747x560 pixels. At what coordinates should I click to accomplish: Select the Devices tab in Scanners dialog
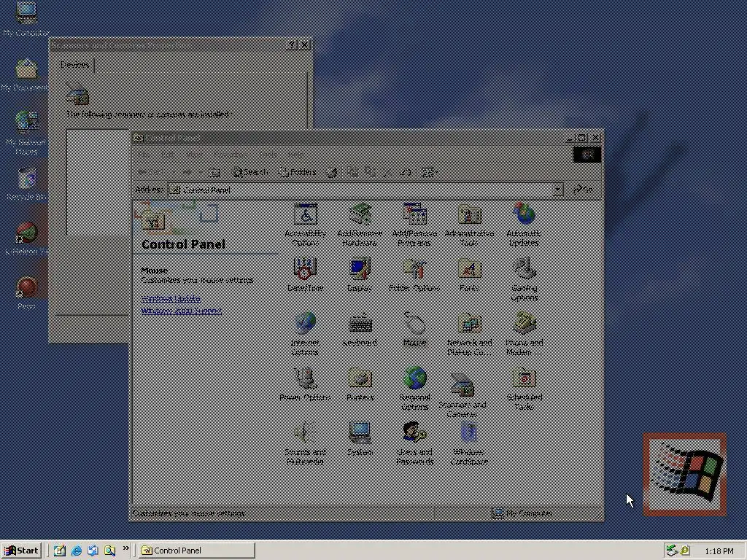coord(75,65)
